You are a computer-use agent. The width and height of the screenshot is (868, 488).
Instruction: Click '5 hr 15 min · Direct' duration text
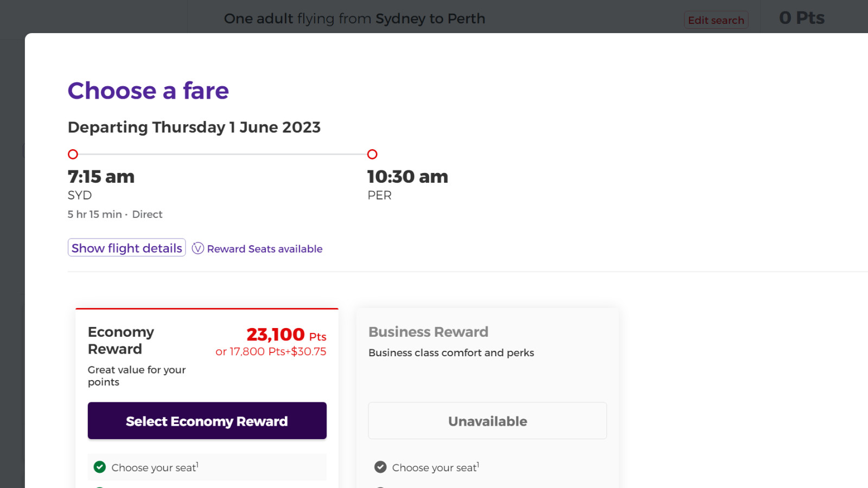(x=115, y=214)
